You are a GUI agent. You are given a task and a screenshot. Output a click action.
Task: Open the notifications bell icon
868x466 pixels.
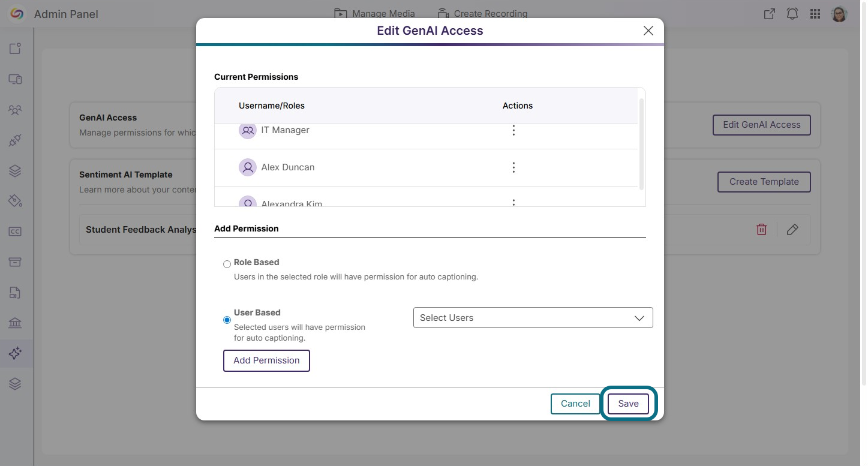[792, 14]
